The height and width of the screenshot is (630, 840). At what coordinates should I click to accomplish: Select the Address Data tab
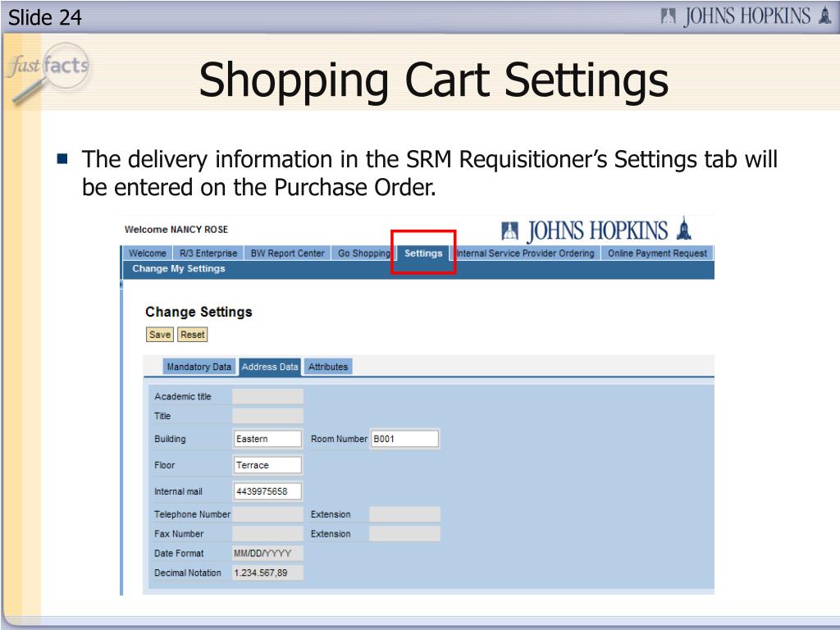[270, 367]
